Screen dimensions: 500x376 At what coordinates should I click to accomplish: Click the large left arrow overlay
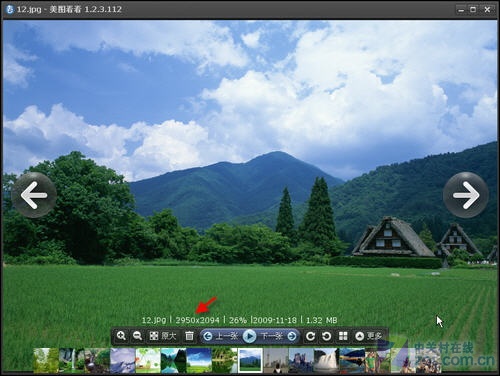pos(34,195)
